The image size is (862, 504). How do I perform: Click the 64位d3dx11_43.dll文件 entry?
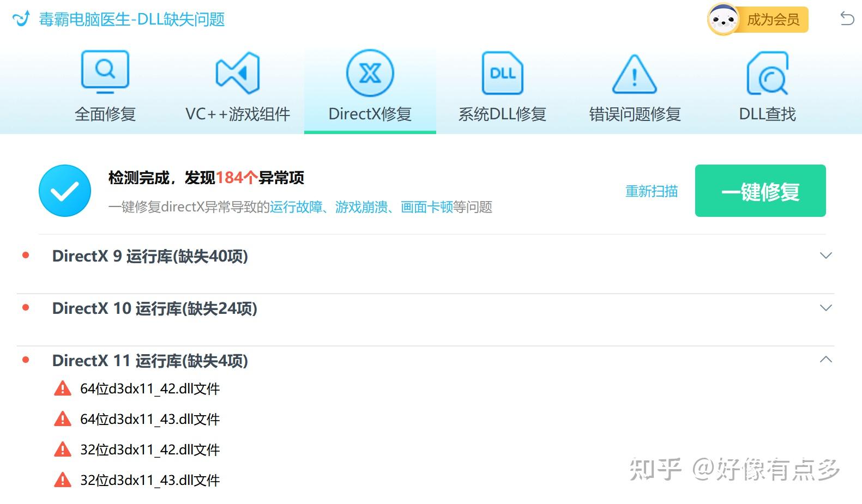pyautogui.click(x=150, y=419)
